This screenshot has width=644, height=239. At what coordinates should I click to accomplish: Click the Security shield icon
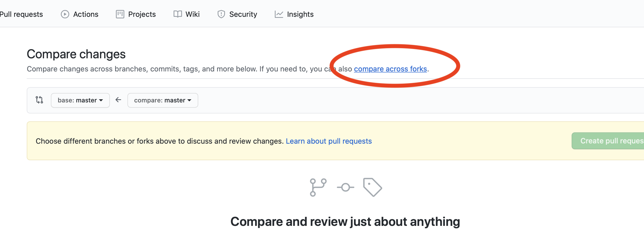point(221,14)
